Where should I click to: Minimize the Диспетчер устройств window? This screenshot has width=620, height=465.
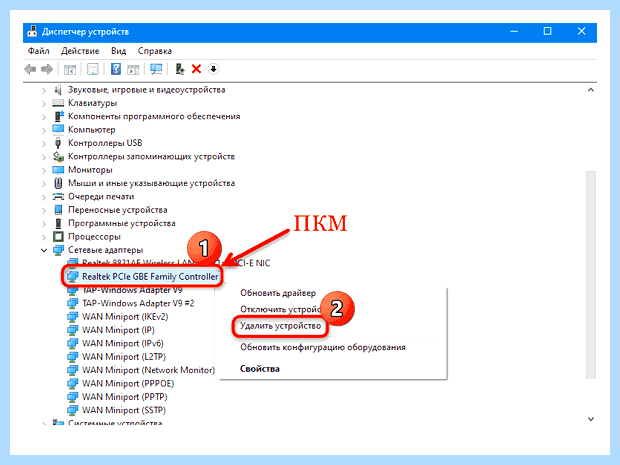514,31
